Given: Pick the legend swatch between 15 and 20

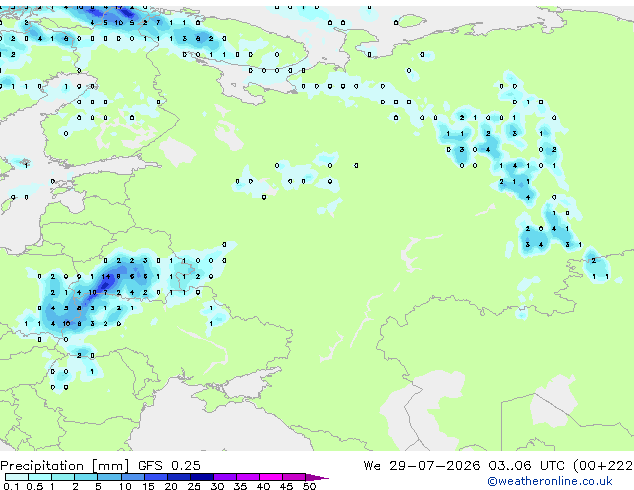Looking at the screenshot, I should (155, 477).
